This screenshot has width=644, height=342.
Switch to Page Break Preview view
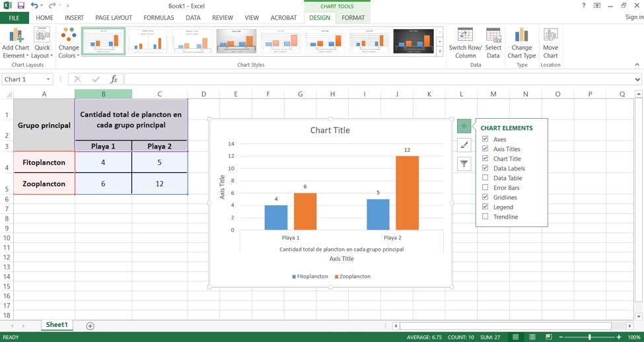point(549,337)
